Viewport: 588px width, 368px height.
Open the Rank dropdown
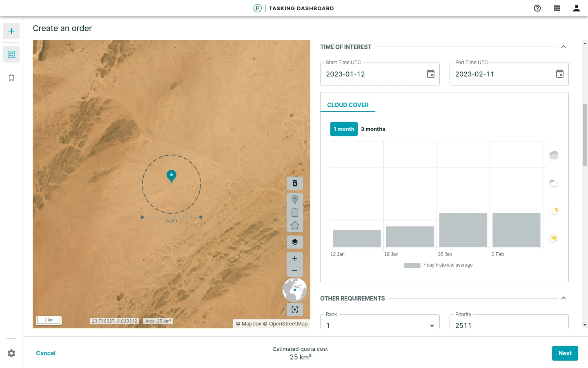point(380,322)
